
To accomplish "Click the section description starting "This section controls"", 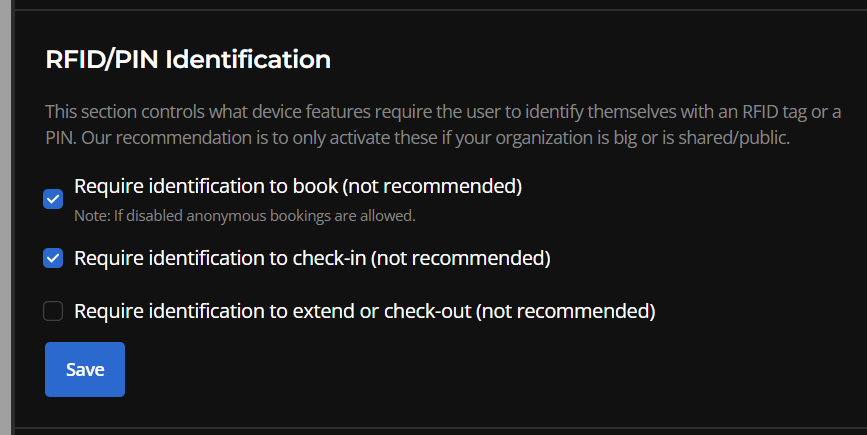I will [300, 111].
